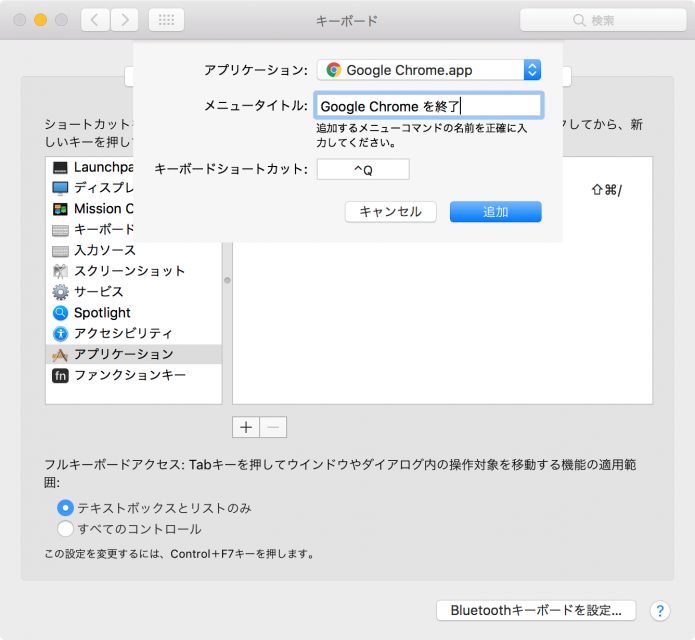Select the サービス gear icon
This screenshot has height=640, width=695.
[60, 292]
